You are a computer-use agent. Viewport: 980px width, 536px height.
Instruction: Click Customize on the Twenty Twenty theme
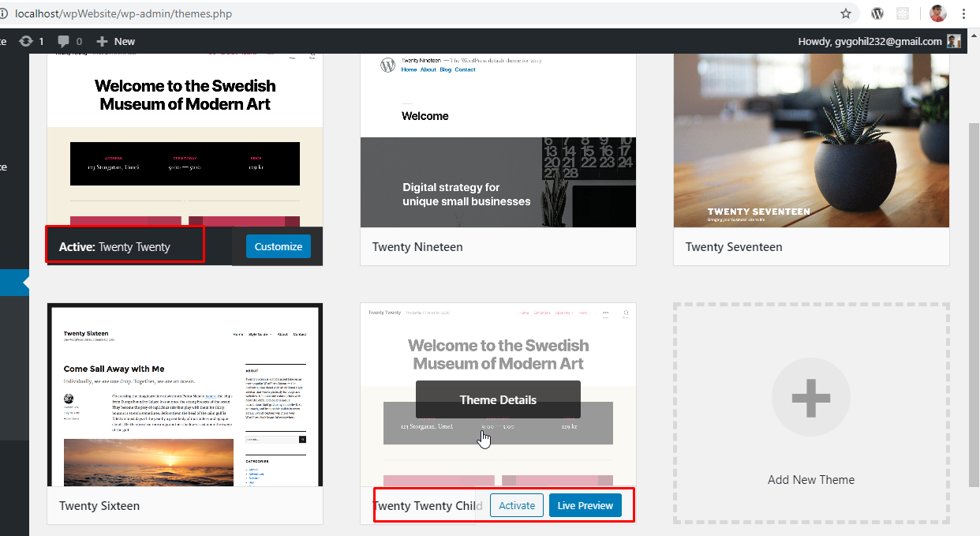click(278, 246)
